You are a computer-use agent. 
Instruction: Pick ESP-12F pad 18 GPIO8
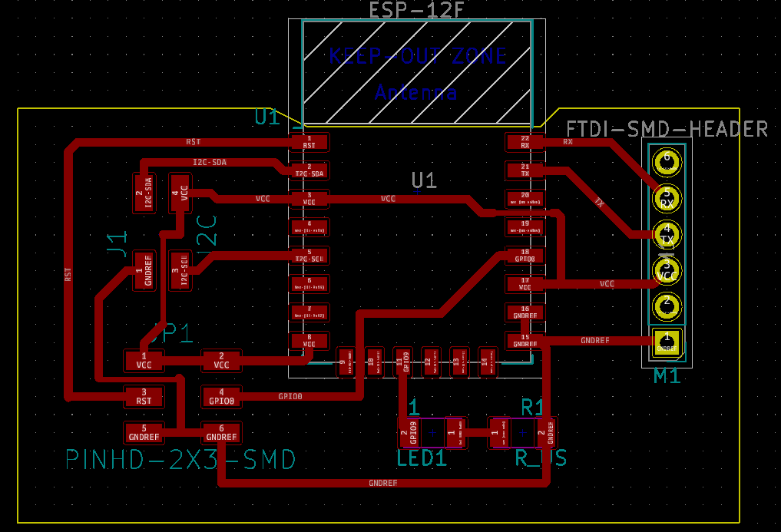pos(525,256)
